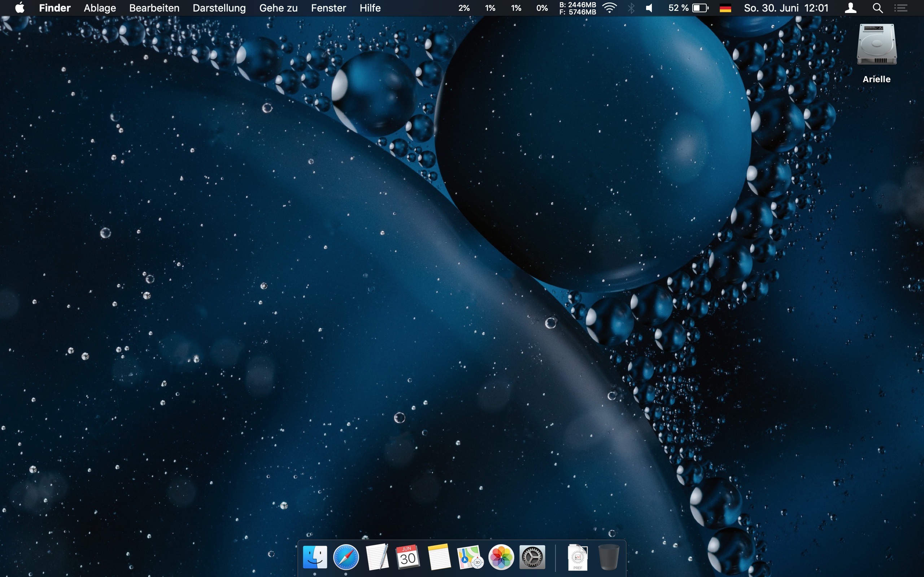924x577 pixels.
Task: Click the Finder icon in Dock
Action: coord(315,557)
